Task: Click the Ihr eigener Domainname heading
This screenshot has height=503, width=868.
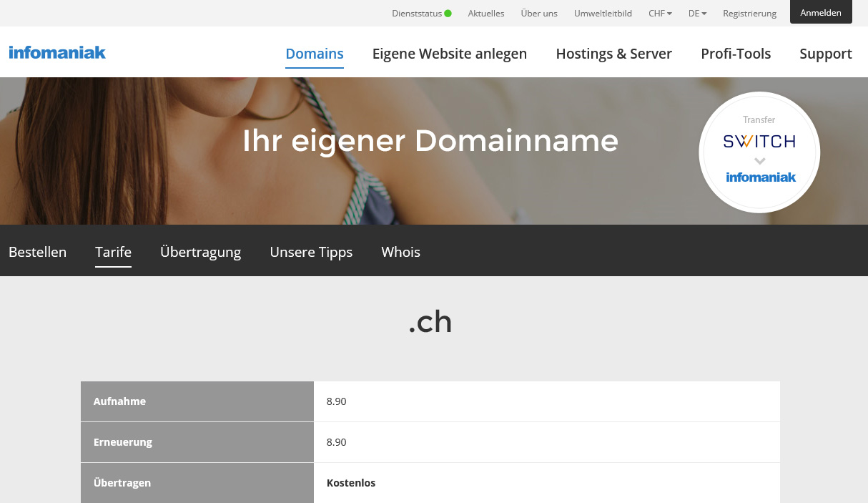Action: click(430, 141)
